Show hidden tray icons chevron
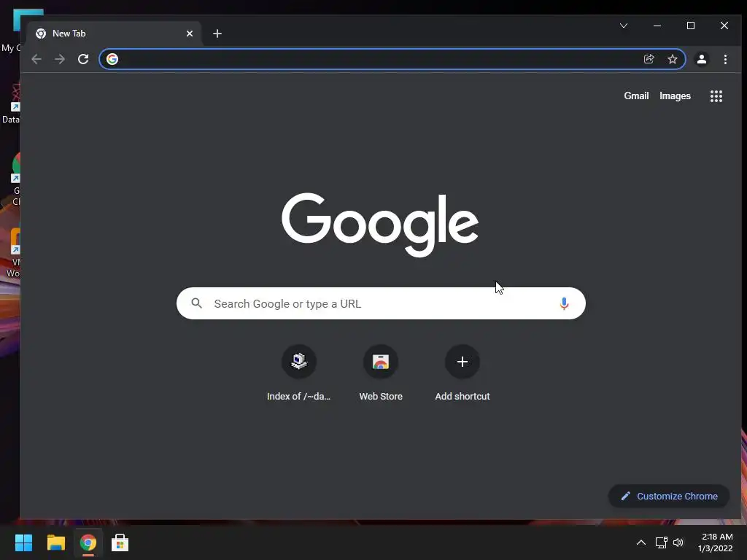This screenshot has height=560, width=747. tap(641, 542)
